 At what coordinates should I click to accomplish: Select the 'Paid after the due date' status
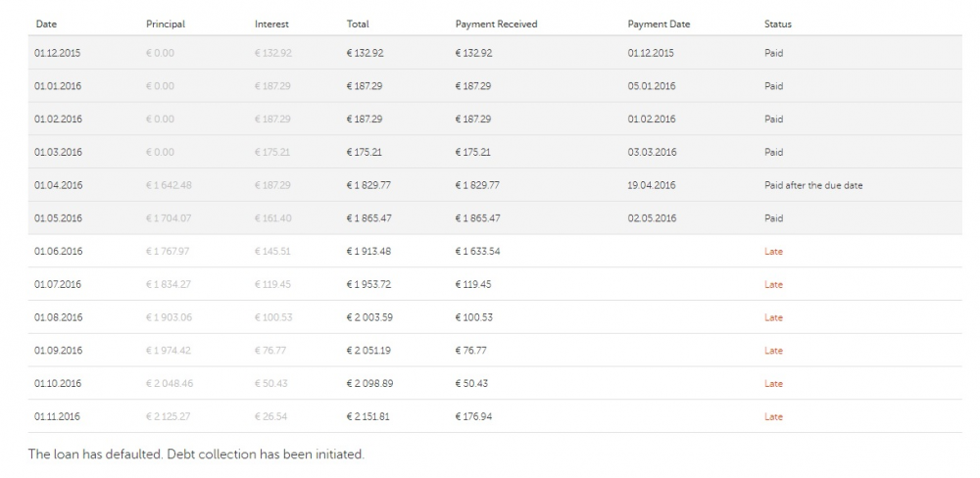click(813, 185)
